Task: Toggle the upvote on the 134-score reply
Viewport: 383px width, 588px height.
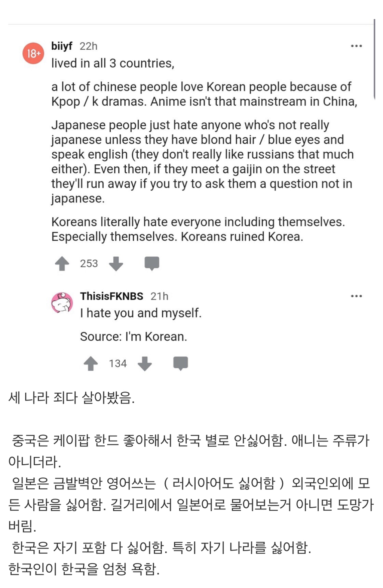Action: coord(91,363)
